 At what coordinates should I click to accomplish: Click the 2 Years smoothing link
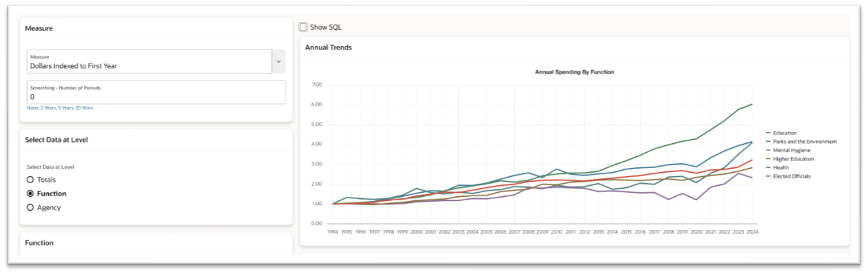(x=48, y=108)
